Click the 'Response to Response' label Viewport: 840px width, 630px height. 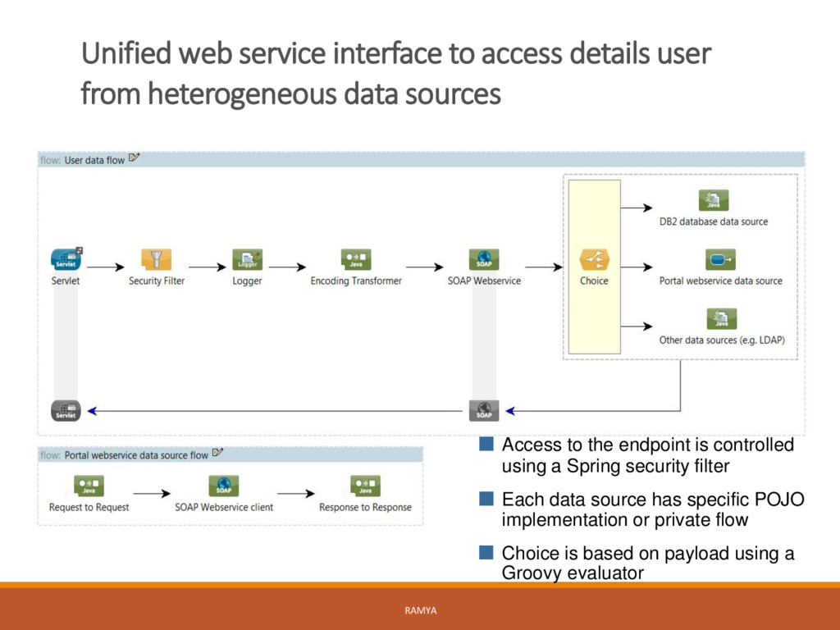pyautogui.click(x=365, y=507)
